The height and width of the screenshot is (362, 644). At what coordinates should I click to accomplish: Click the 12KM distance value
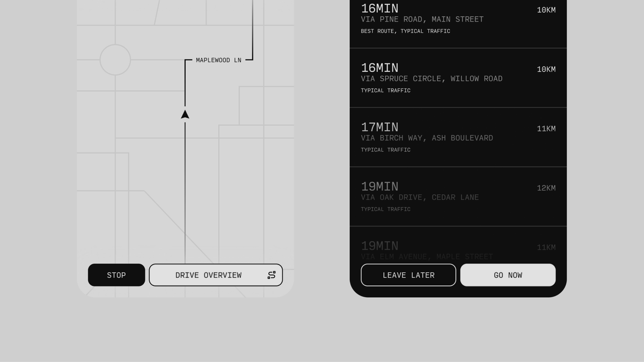[x=546, y=188]
